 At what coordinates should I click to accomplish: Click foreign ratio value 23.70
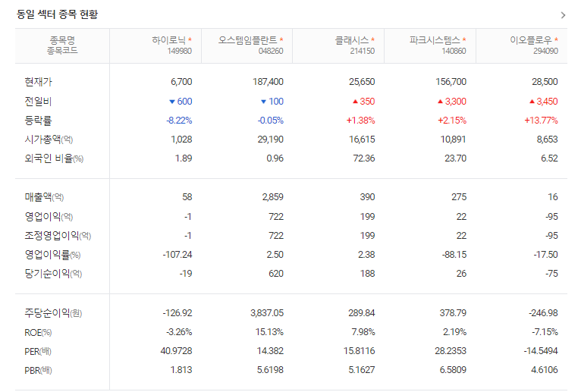pyautogui.click(x=455, y=158)
